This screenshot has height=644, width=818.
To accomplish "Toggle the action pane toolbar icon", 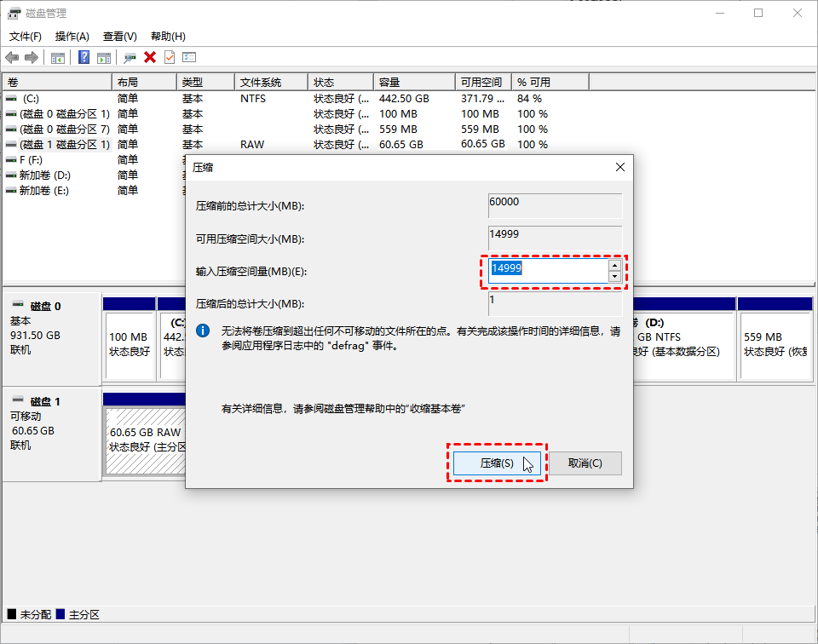I will 104,57.
